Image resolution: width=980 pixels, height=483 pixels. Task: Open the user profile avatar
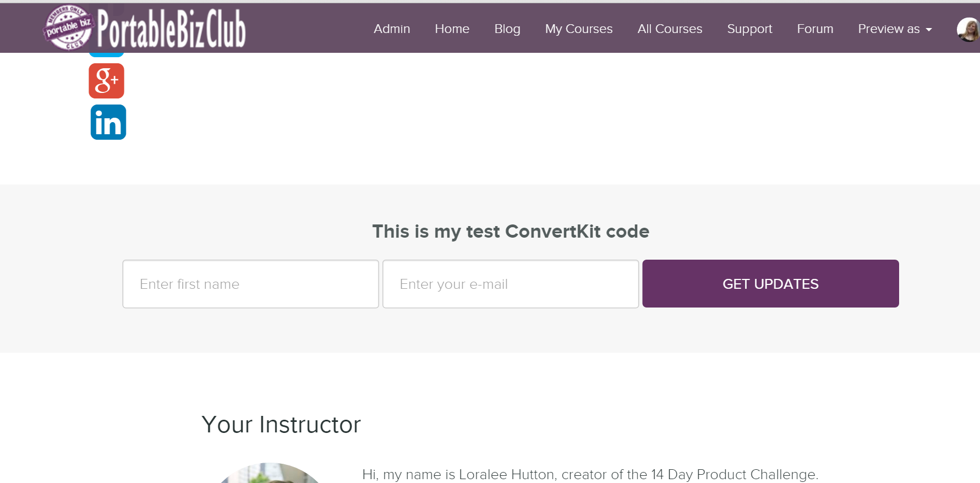tap(968, 29)
